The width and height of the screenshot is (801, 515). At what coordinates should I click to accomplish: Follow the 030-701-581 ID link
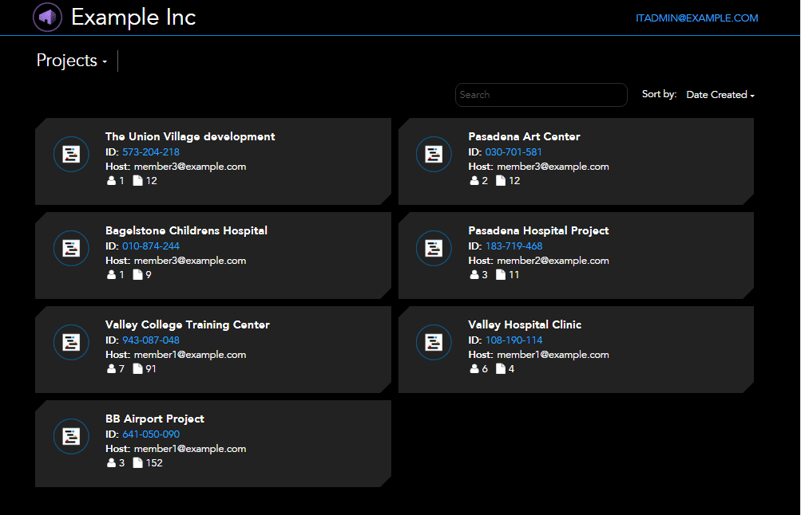pyautogui.click(x=513, y=152)
